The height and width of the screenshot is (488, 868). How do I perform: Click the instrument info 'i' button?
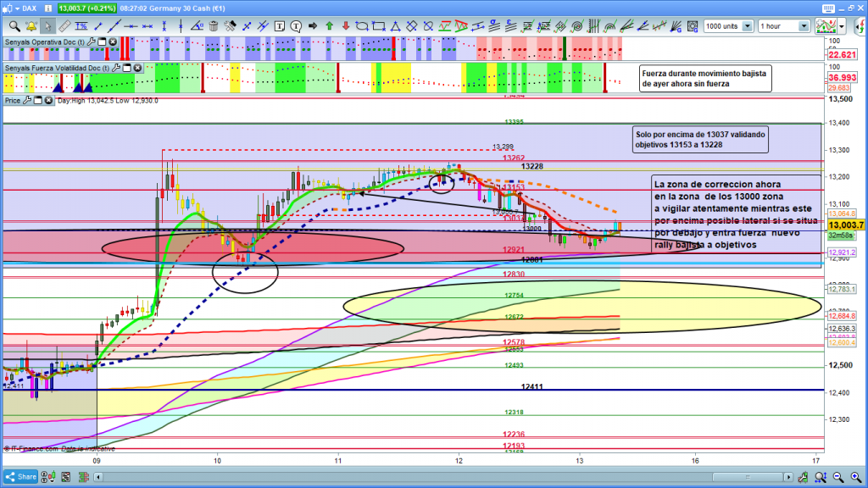[x=47, y=8]
